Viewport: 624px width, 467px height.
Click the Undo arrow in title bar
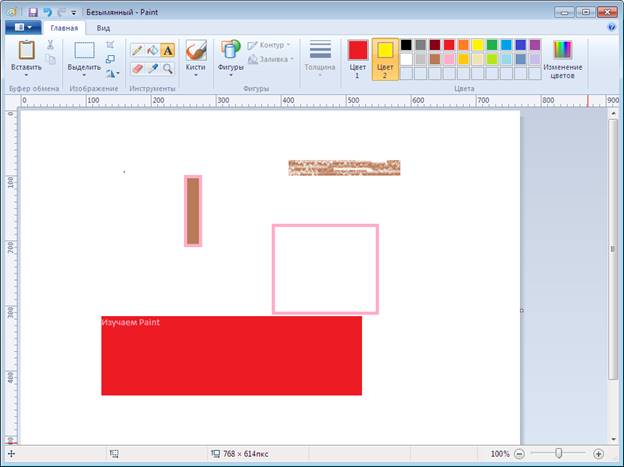point(47,12)
